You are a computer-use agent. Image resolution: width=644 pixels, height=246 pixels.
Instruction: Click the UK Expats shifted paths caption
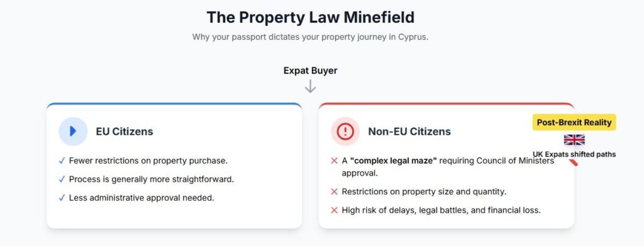574,154
